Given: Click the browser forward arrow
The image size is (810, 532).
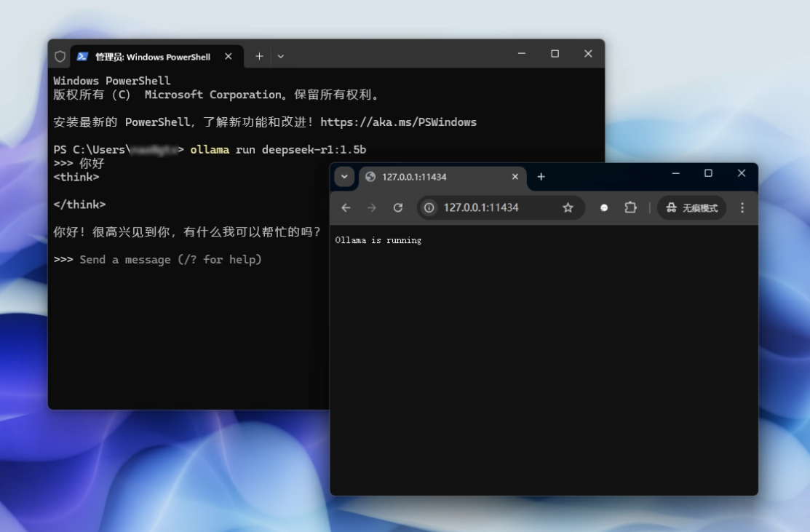Looking at the screenshot, I should click(x=371, y=207).
